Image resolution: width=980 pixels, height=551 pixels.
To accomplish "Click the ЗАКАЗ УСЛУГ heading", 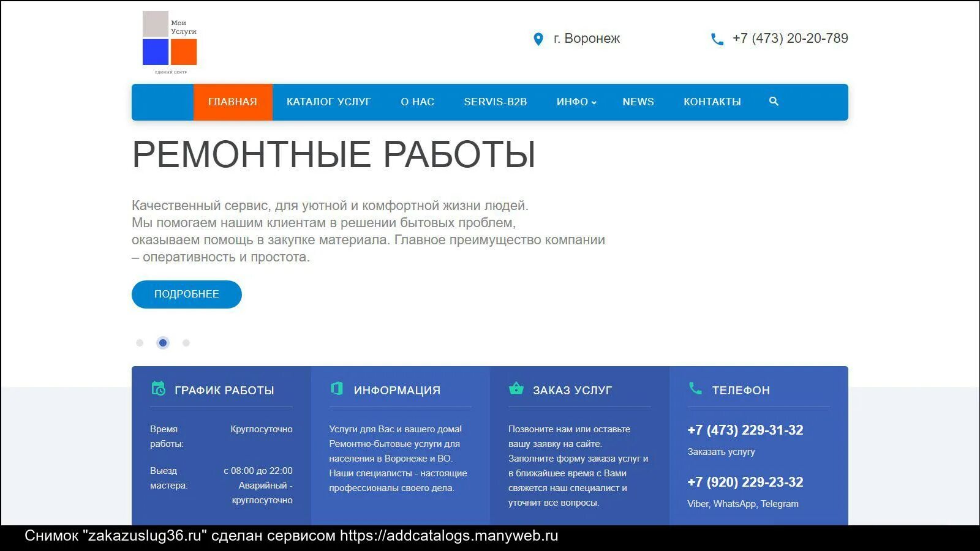I will [x=572, y=390].
